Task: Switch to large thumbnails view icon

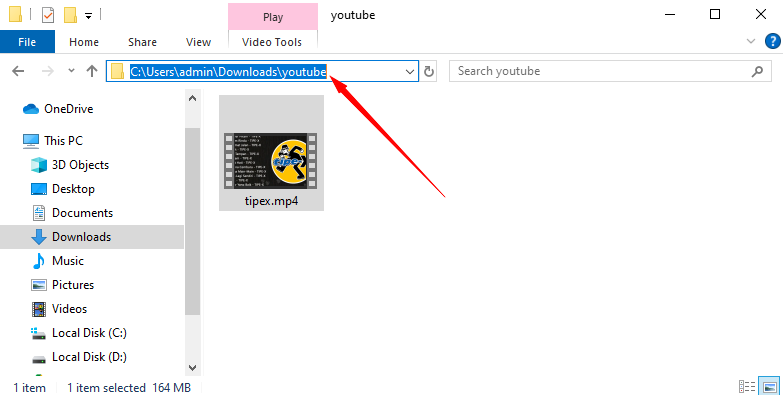Action: point(770,387)
